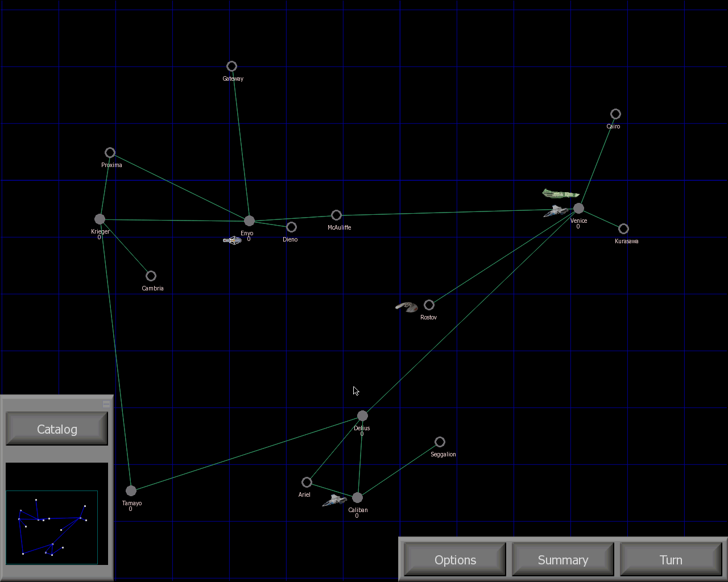Image resolution: width=728 pixels, height=582 pixels.
Task: Click the Tamayo star node
Action: 131,490
